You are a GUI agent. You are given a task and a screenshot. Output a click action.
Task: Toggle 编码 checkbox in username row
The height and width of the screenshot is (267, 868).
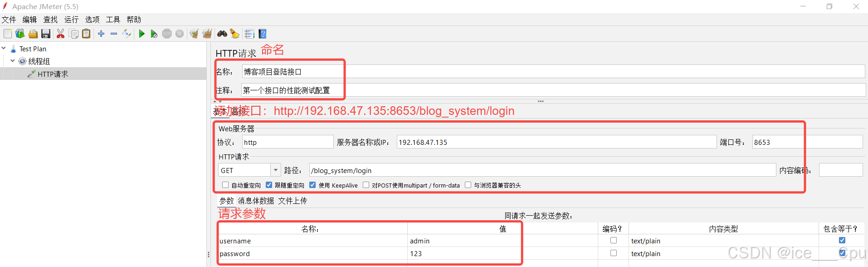tap(614, 240)
